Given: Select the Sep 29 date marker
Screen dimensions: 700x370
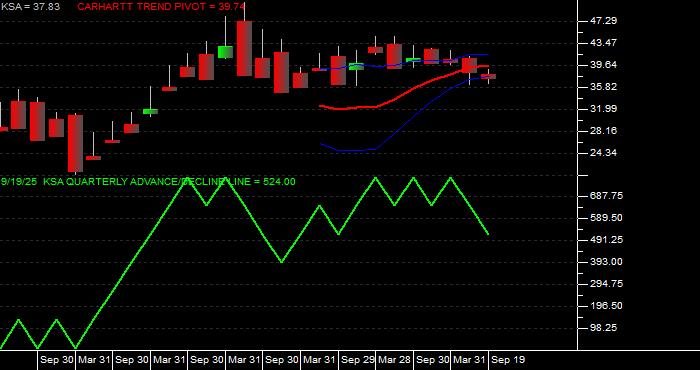Looking at the screenshot, I should 358,360.
